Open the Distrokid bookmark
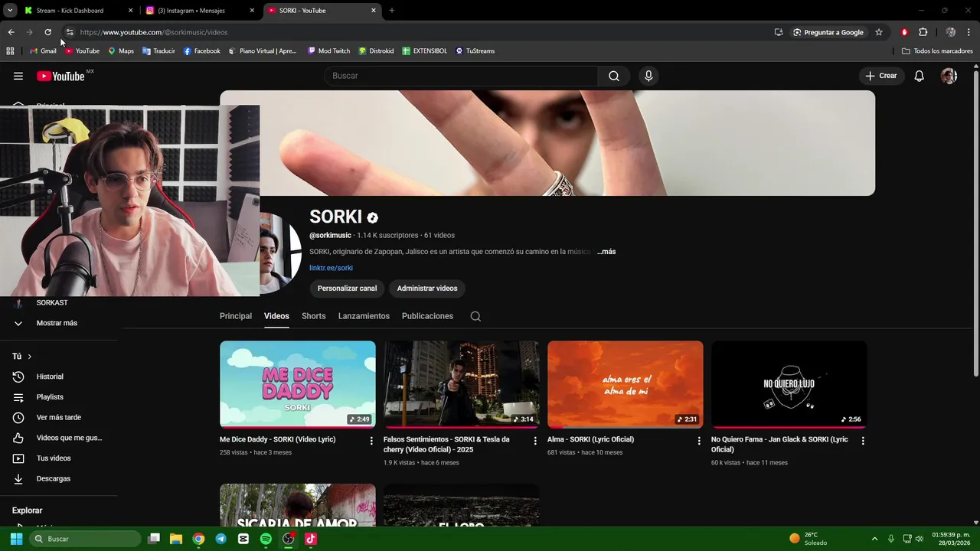Image resolution: width=980 pixels, height=551 pixels. (376, 51)
